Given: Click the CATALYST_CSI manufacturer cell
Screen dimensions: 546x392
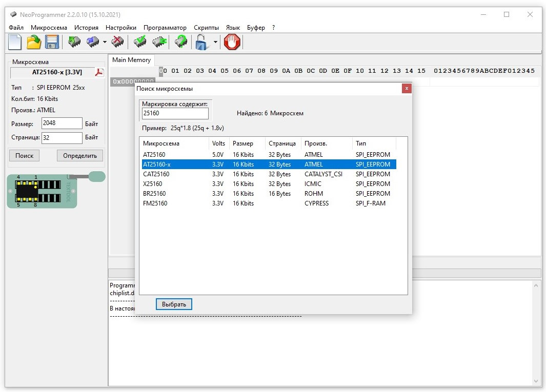Looking at the screenshot, I should 323,174.
